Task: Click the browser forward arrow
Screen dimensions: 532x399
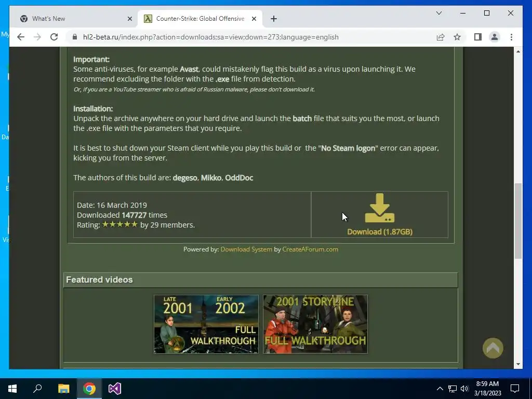Action: click(37, 37)
